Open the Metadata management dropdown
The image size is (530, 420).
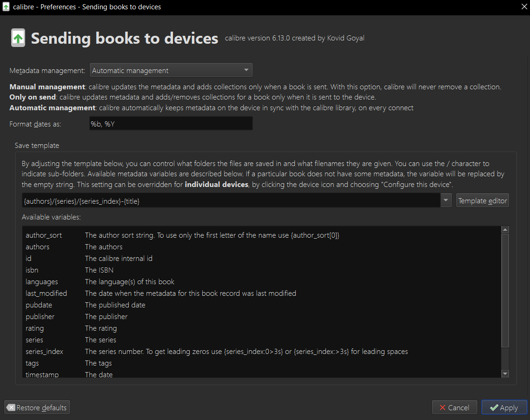pyautogui.click(x=171, y=70)
